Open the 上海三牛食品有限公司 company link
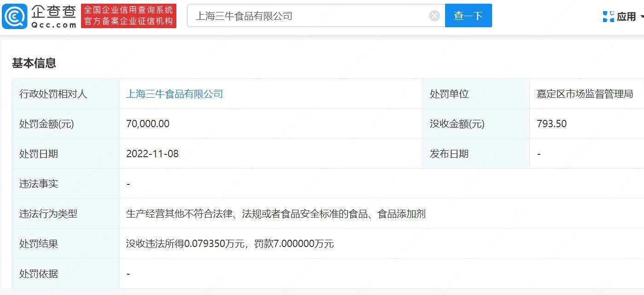 coord(174,94)
